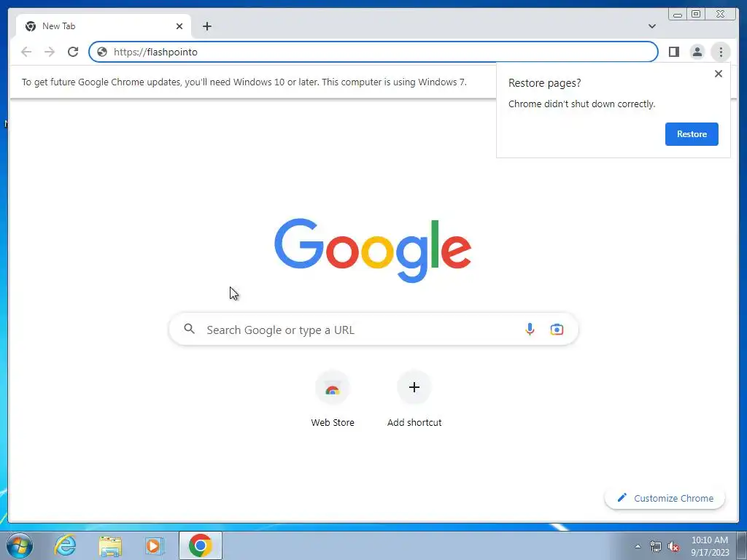Screen dimensions: 747x560
Task: Click the Windows 10 update notice text
Action: (x=244, y=82)
